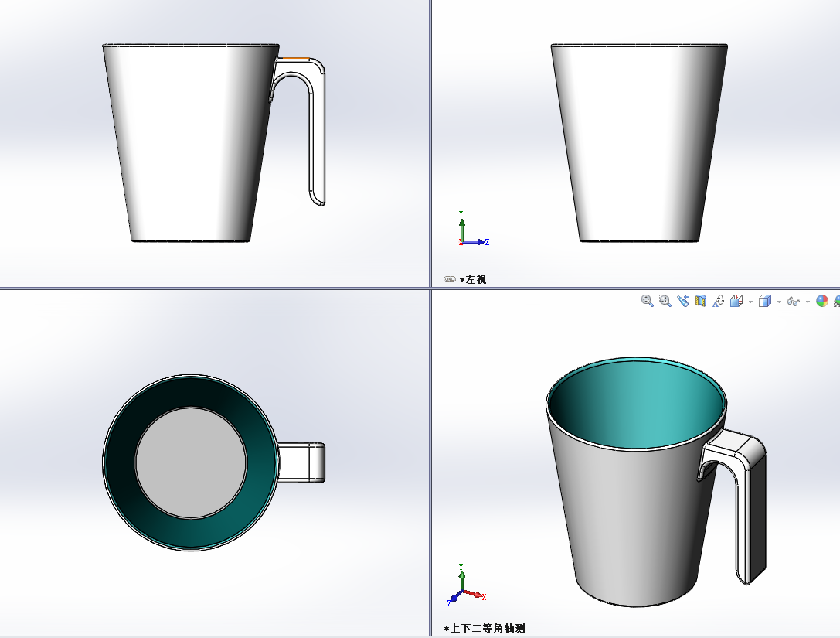The height and width of the screenshot is (638, 840).
Task: Activate the Zoom to Area tool
Action: pyautogui.click(x=665, y=301)
